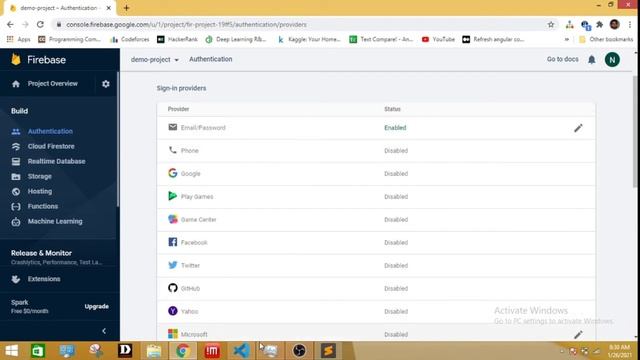The width and height of the screenshot is (640, 360).
Task: Click the Project Overview home icon
Action: (16, 84)
